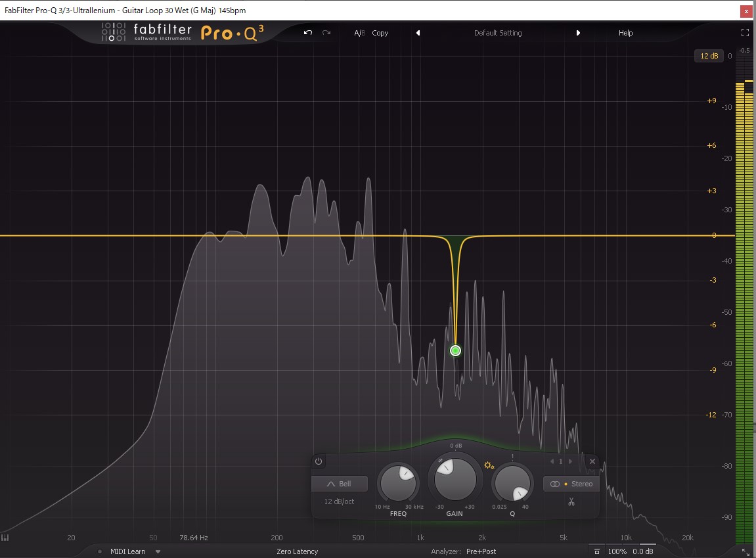Click the resize handle icon at corner
Viewport: 756px width, 558px height.
click(x=745, y=551)
